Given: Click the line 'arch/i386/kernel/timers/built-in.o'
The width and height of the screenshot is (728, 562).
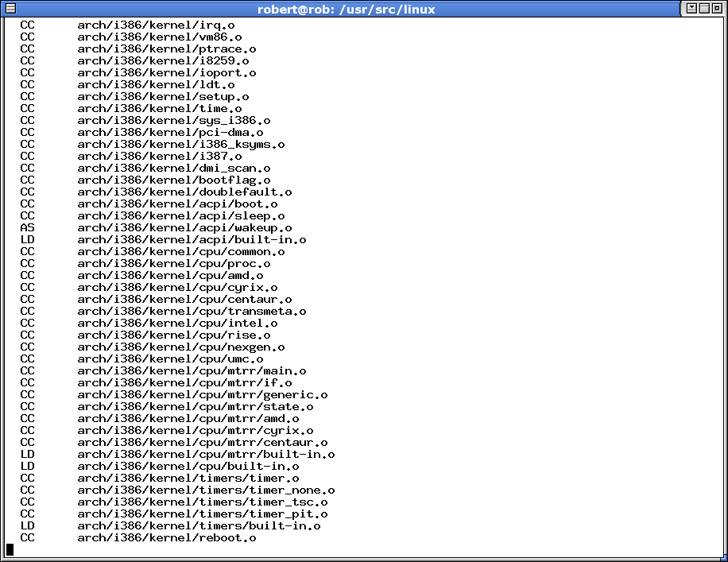Looking at the screenshot, I should click(x=199, y=525).
